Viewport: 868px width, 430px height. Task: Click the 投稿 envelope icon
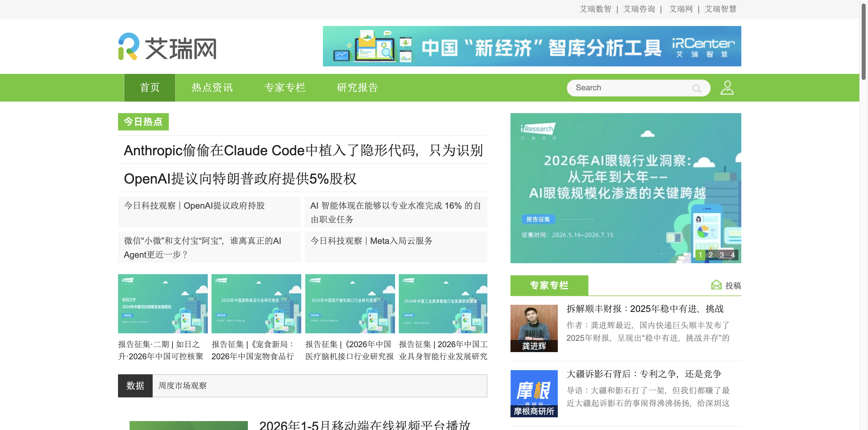coord(717,285)
